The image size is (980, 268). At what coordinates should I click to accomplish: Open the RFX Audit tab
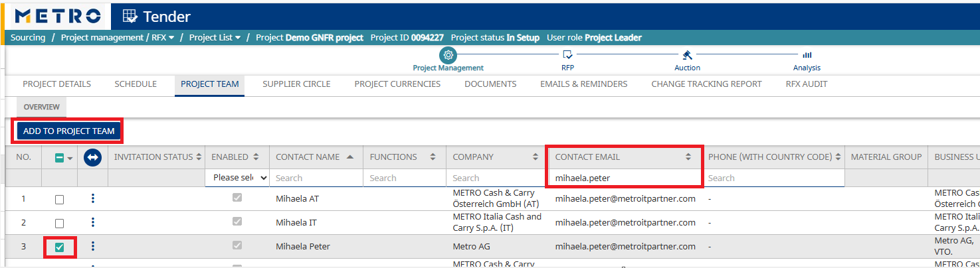pyautogui.click(x=807, y=84)
